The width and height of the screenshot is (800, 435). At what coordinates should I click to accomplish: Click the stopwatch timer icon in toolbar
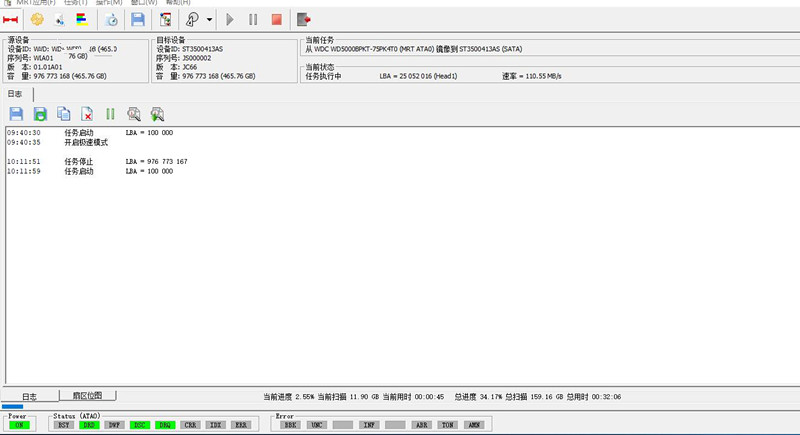pyautogui.click(x=111, y=20)
